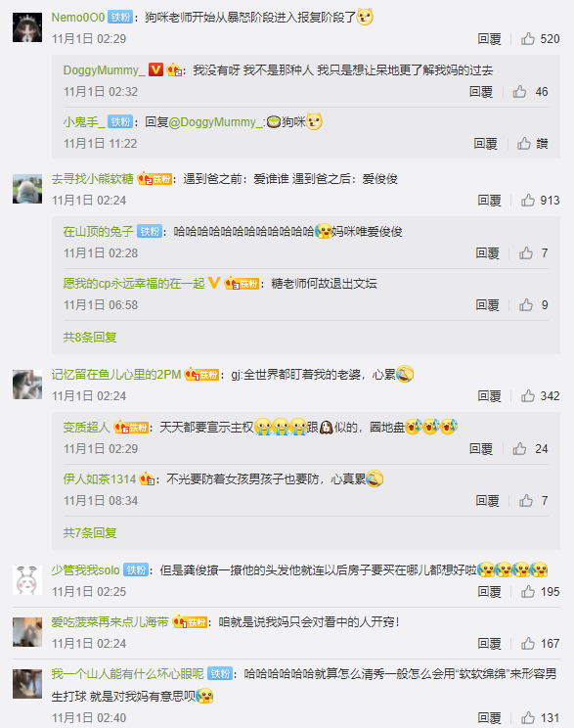Reply to 我一个山人能有什么坏心眼呢's comment

coord(490,718)
